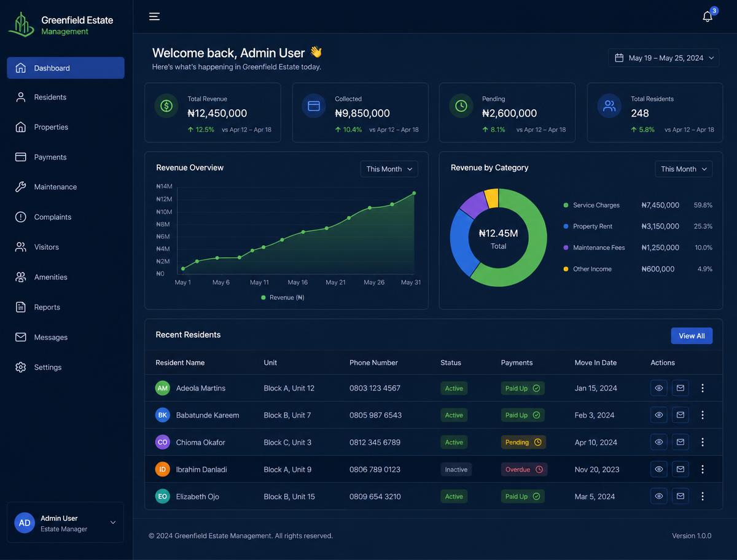Viewport: 737px width, 560px height.
Task: Open Messages in sidebar
Action: pyautogui.click(x=66, y=337)
